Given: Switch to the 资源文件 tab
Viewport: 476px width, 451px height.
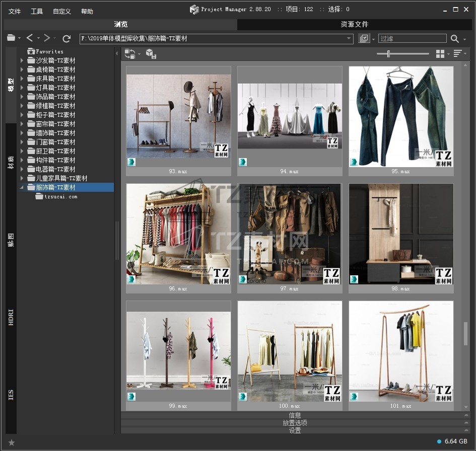Looking at the screenshot, I should [354, 24].
